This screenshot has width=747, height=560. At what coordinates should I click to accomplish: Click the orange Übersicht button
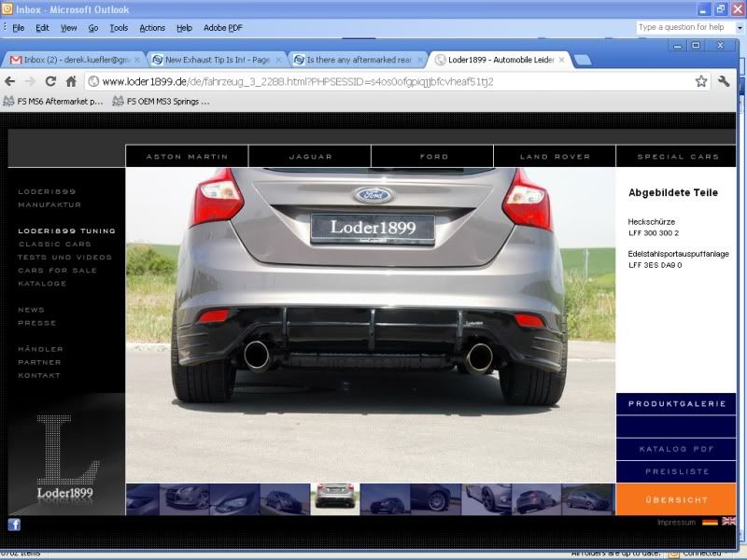676,499
